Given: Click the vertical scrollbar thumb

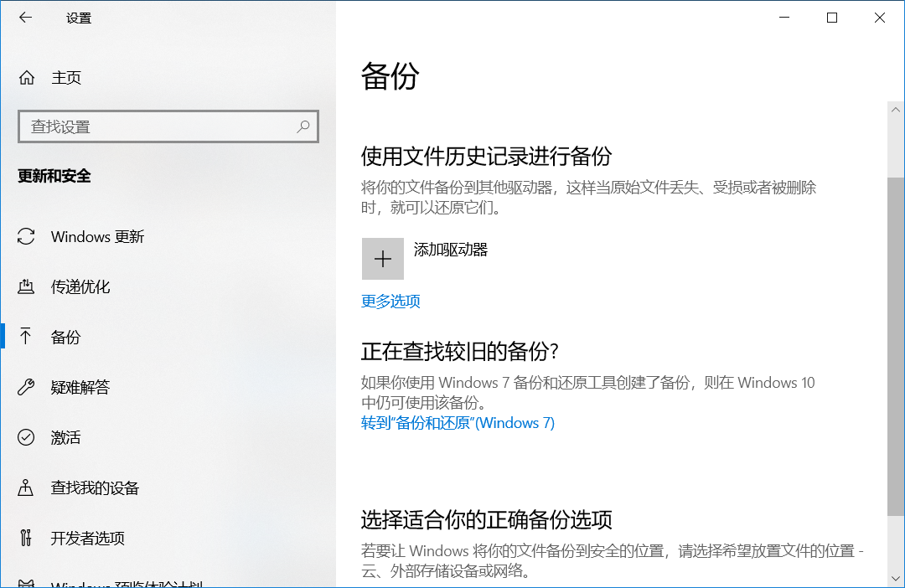Looking at the screenshot, I should tap(896, 346).
